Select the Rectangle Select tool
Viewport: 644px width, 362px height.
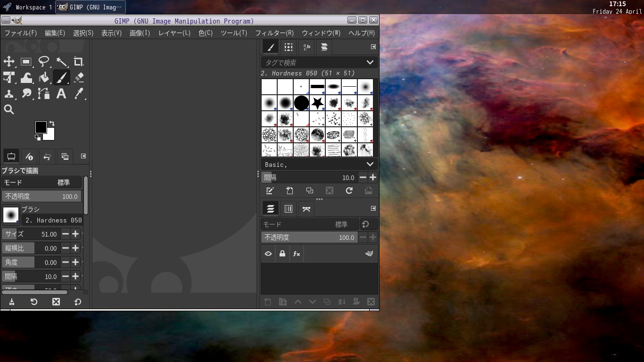[x=26, y=62]
